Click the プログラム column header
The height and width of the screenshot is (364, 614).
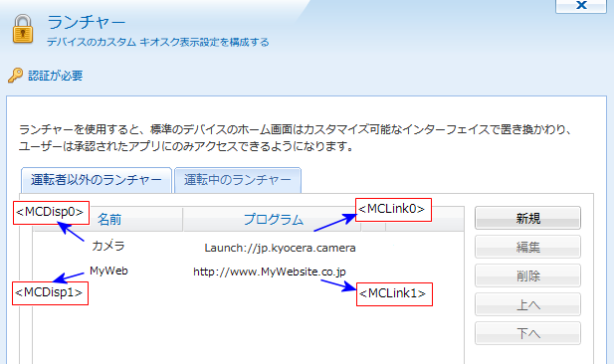click(273, 219)
